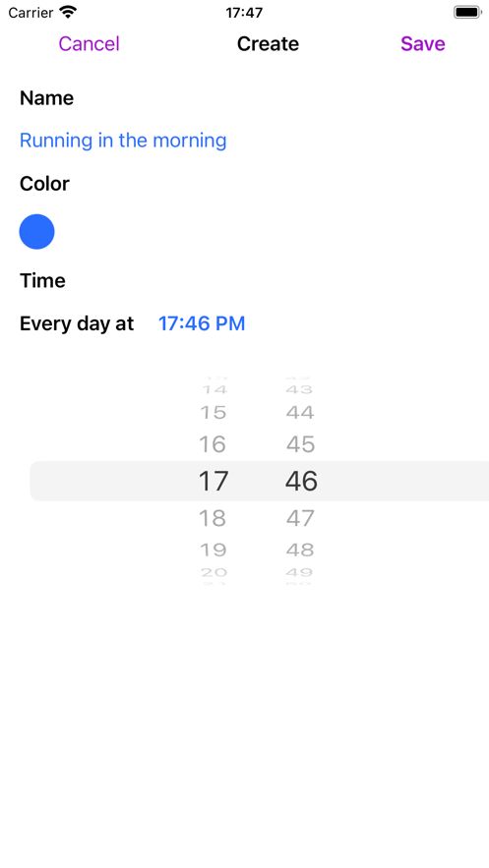Select hour 16 in the picker

coord(213,444)
